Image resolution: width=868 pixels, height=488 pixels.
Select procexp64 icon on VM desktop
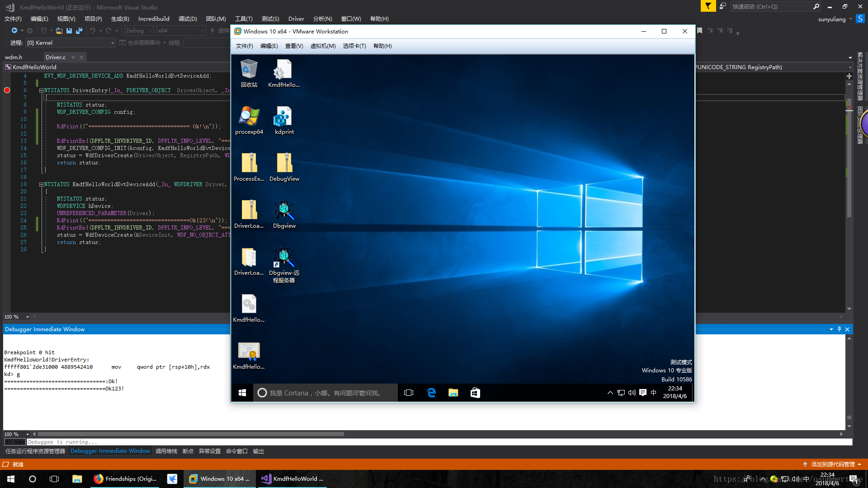point(249,121)
